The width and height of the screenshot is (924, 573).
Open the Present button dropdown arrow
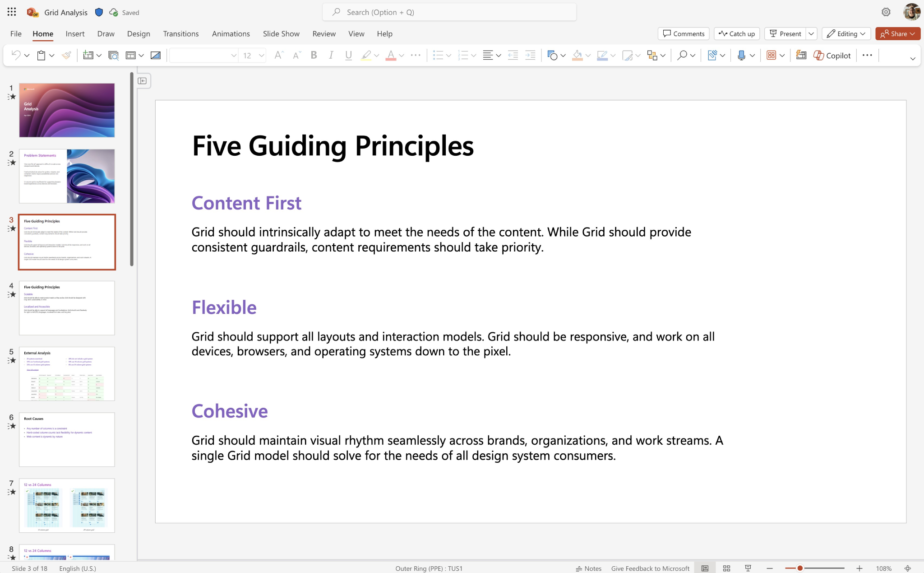coord(811,33)
